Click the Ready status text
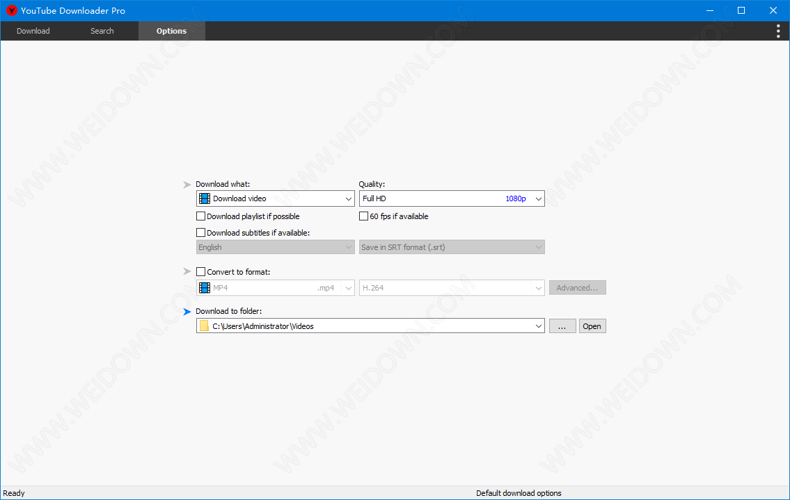 14,493
